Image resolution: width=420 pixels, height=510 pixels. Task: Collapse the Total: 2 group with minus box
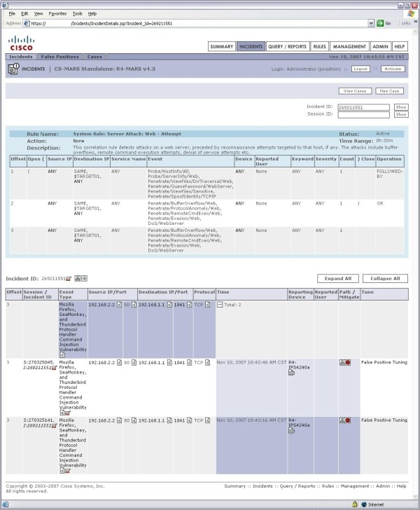tap(220, 305)
